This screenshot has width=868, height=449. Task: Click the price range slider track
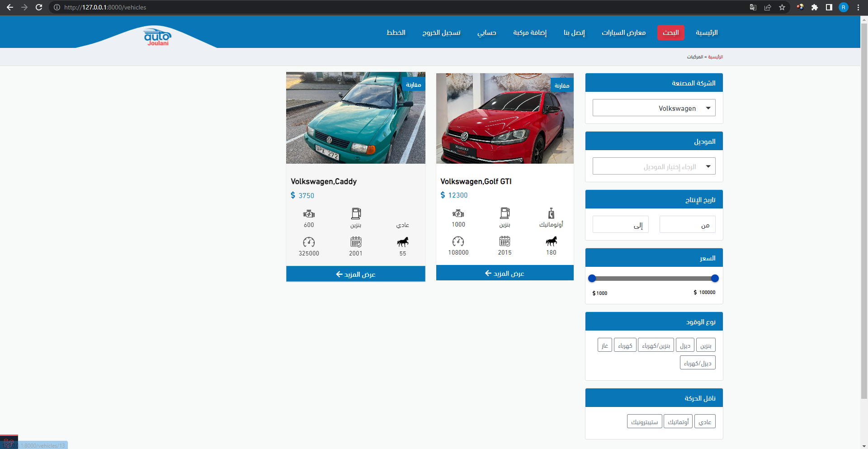(x=654, y=279)
